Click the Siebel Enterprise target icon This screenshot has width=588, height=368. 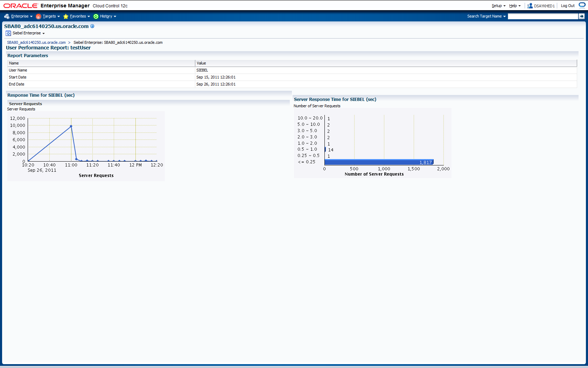8,33
